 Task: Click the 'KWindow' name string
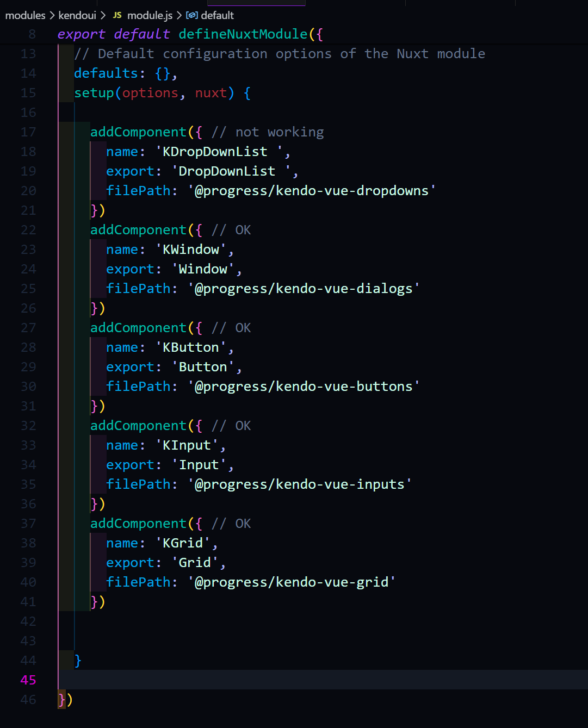pyautogui.click(x=190, y=250)
